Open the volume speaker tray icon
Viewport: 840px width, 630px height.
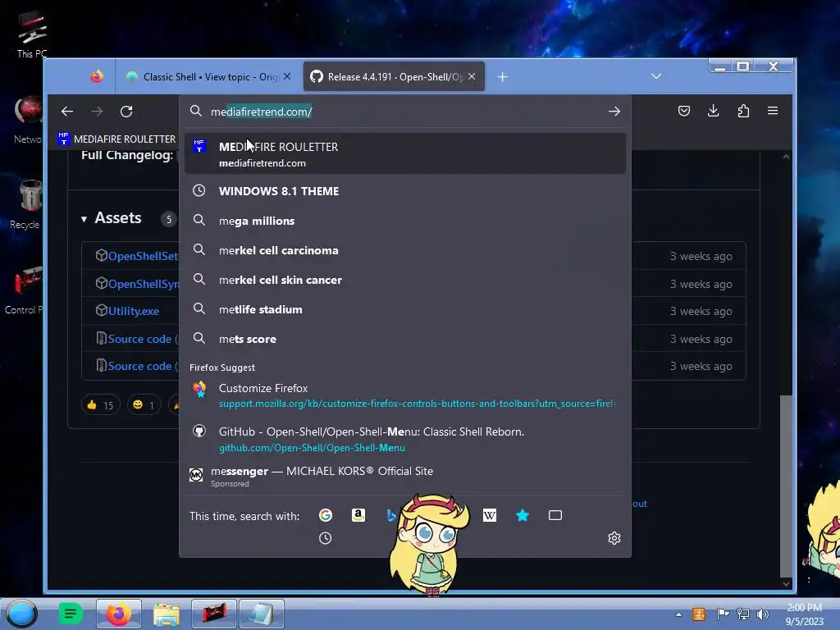tap(762, 614)
